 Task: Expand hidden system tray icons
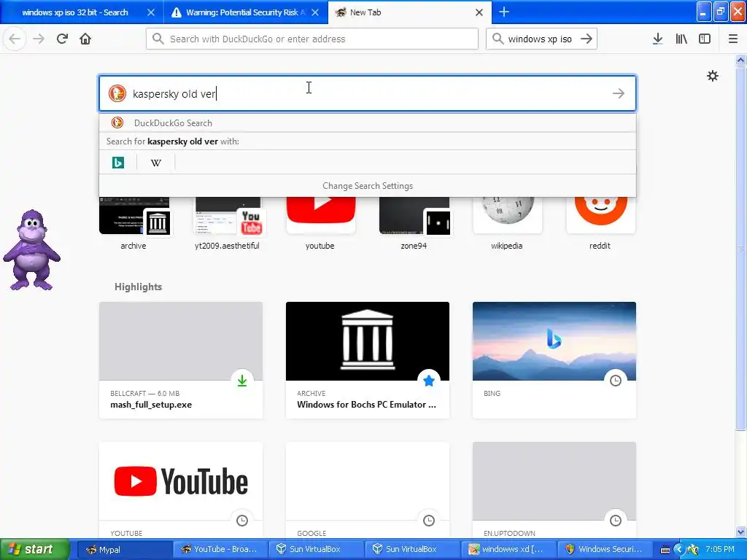click(x=679, y=550)
